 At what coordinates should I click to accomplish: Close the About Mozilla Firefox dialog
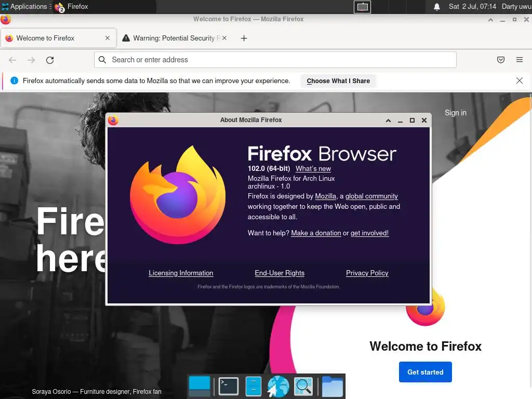click(x=424, y=120)
